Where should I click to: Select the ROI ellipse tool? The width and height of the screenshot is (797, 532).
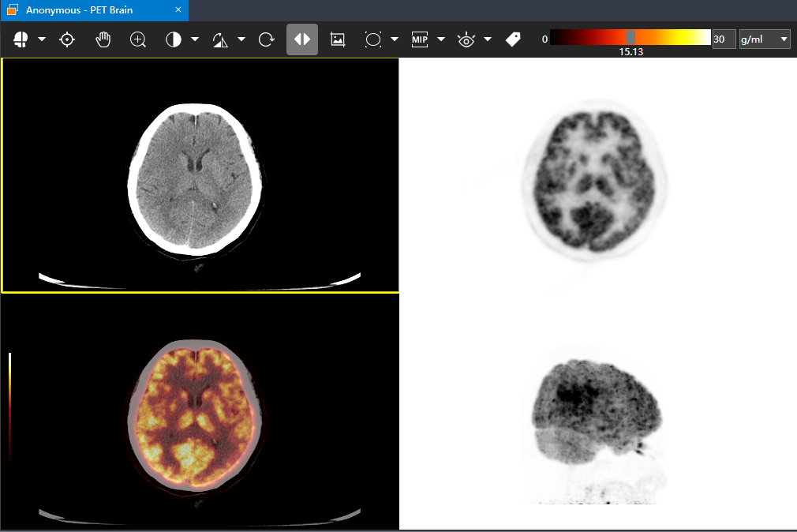[x=373, y=39]
